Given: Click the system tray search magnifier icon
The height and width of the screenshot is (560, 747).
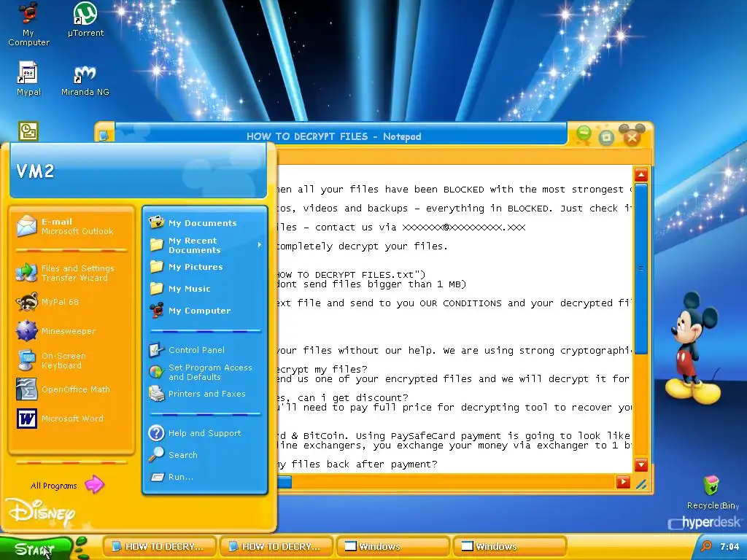Looking at the screenshot, I should coord(706,546).
